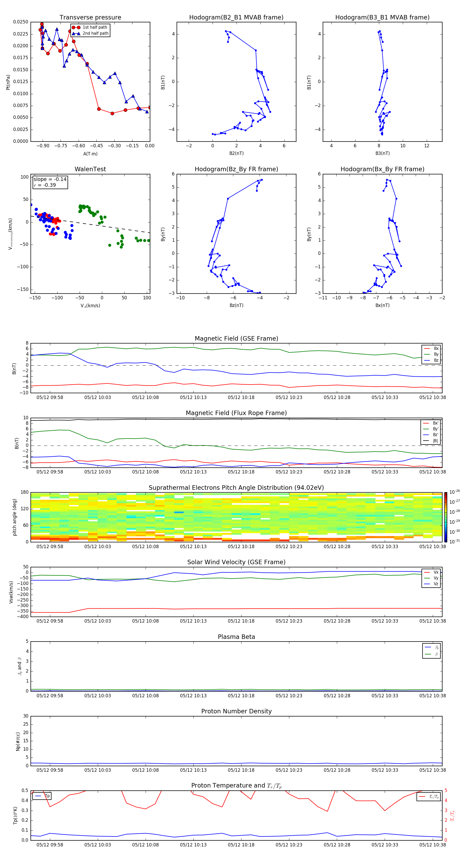
Task: Click the pitch angle colorbar scale
Action: coord(446,517)
